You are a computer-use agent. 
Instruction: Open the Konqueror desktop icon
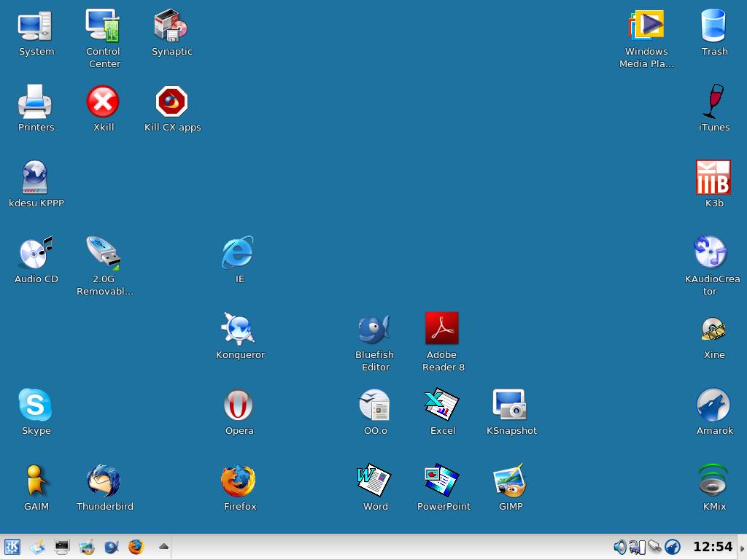pyautogui.click(x=239, y=330)
